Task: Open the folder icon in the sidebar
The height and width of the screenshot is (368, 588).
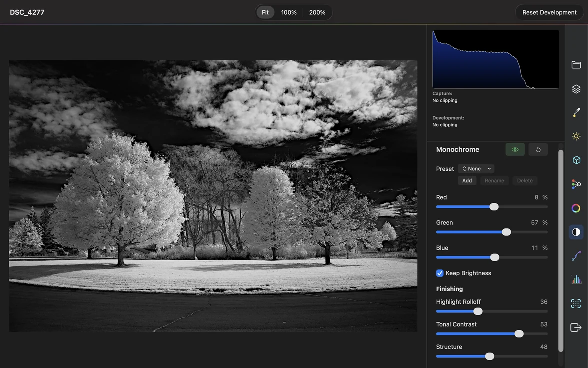Action: (576, 65)
